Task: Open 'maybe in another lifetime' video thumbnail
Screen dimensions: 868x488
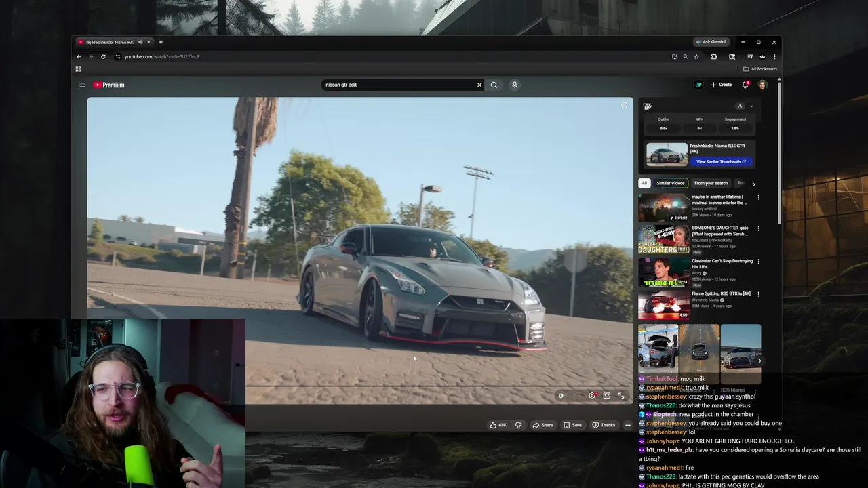Action: [664, 207]
